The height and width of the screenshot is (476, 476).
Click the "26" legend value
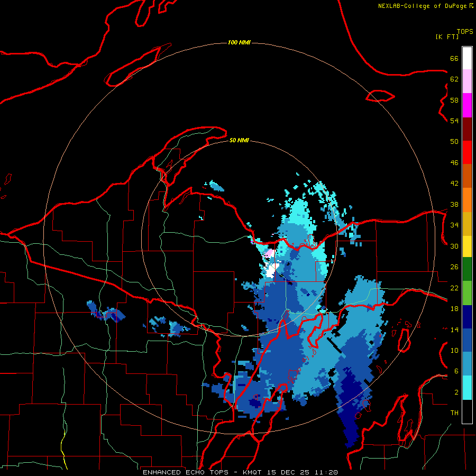point(454,267)
